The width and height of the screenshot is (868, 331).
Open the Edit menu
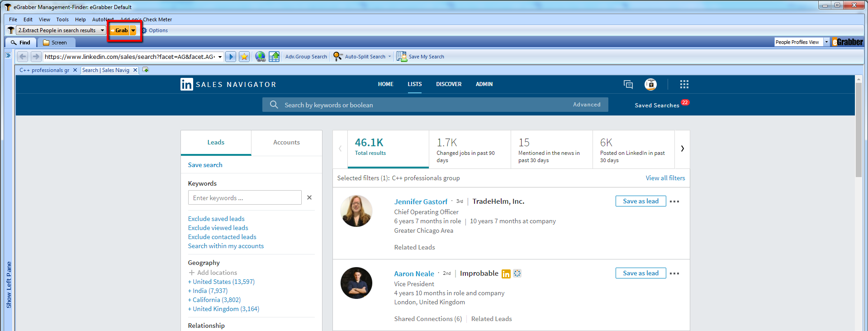(28, 19)
